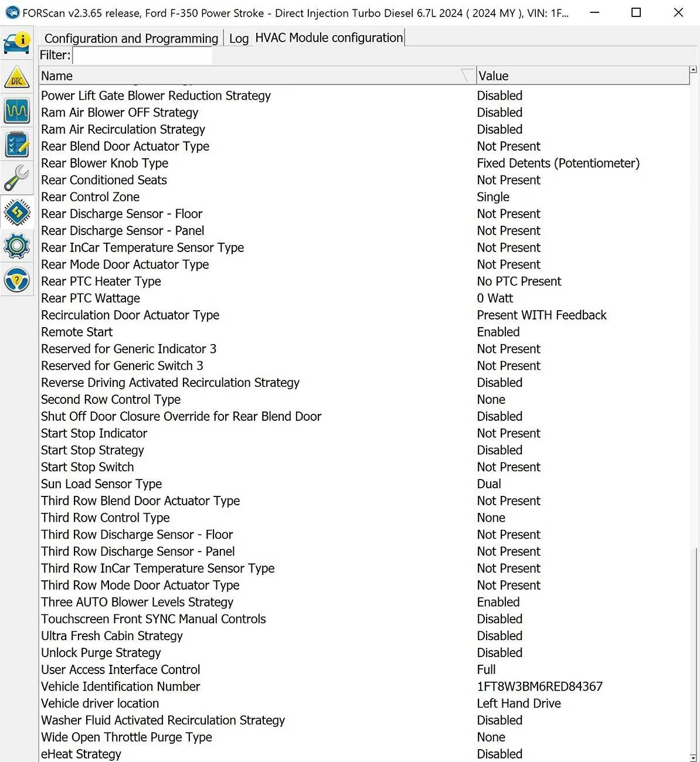
Task: Open the gear settings section
Action: pos(17,246)
